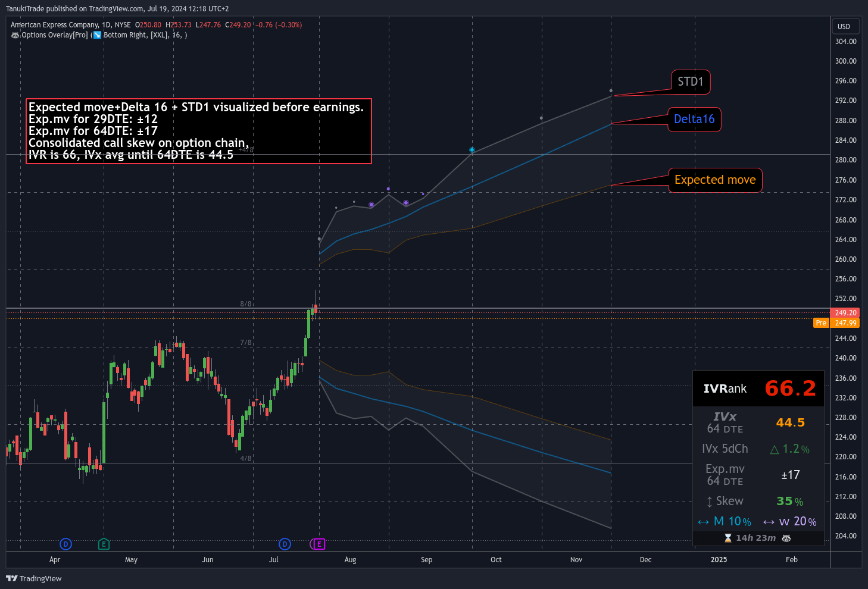Click the IVx 5dCh 1.2% value
The height and width of the screenshot is (589, 868).
click(796, 449)
